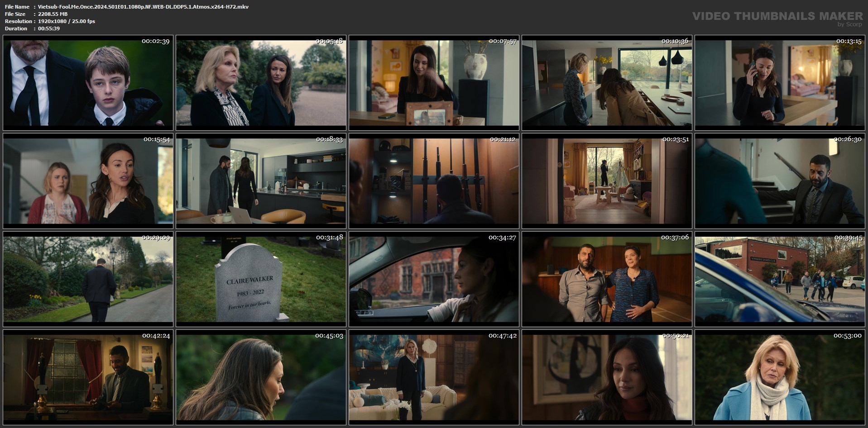Select the thumbnail stamped 00:07:57

(434, 83)
